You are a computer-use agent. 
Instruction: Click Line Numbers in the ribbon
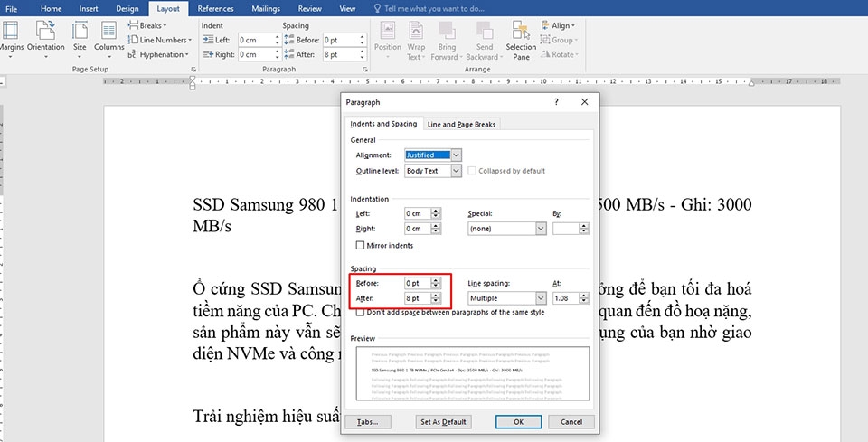[x=160, y=40]
